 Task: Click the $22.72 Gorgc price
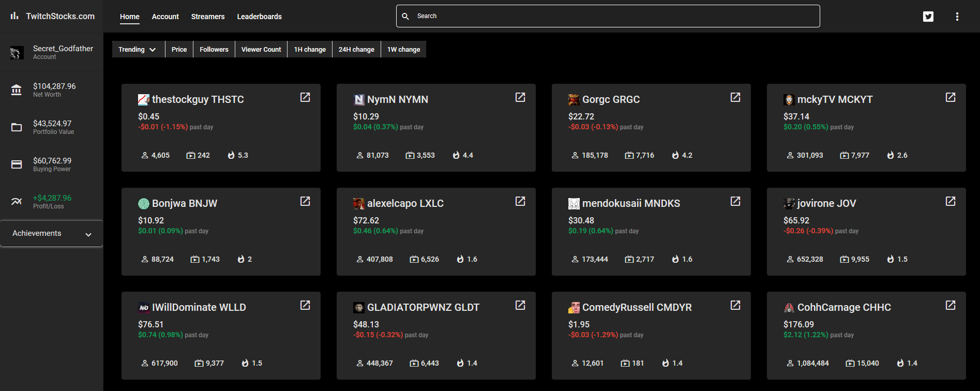[x=581, y=116]
